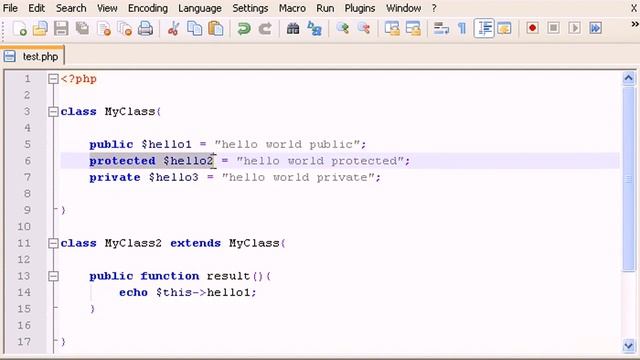Click the Save All icon
The height and width of the screenshot is (360, 640).
(x=82, y=29)
